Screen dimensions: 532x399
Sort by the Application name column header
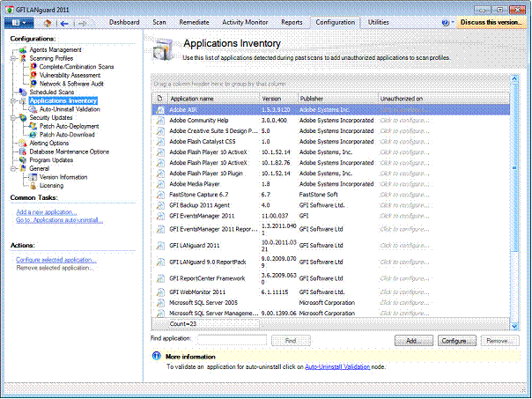[214, 99]
